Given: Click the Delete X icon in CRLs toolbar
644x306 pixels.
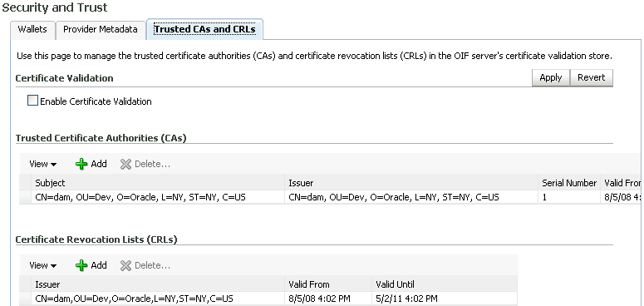Looking at the screenshot, I should click(125, 266).
